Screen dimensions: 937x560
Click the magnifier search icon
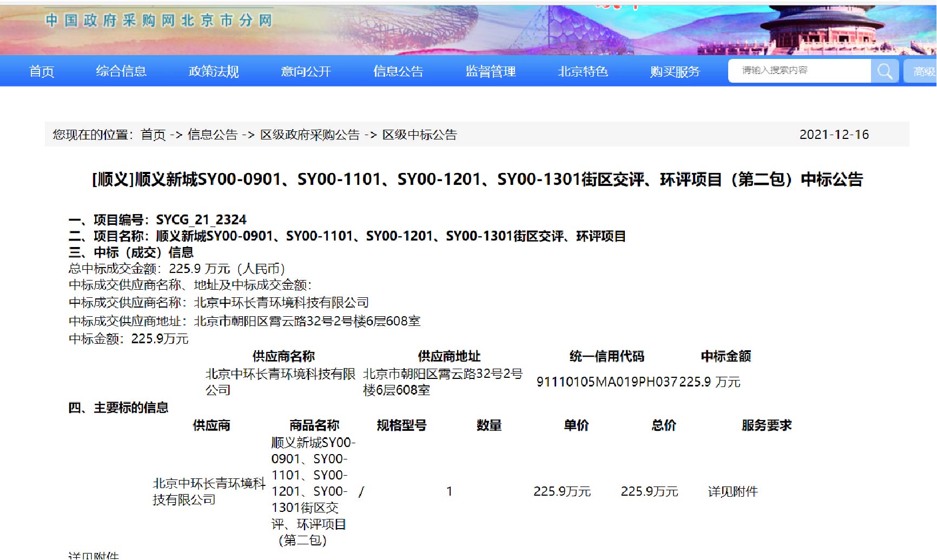tap(885, 71)
